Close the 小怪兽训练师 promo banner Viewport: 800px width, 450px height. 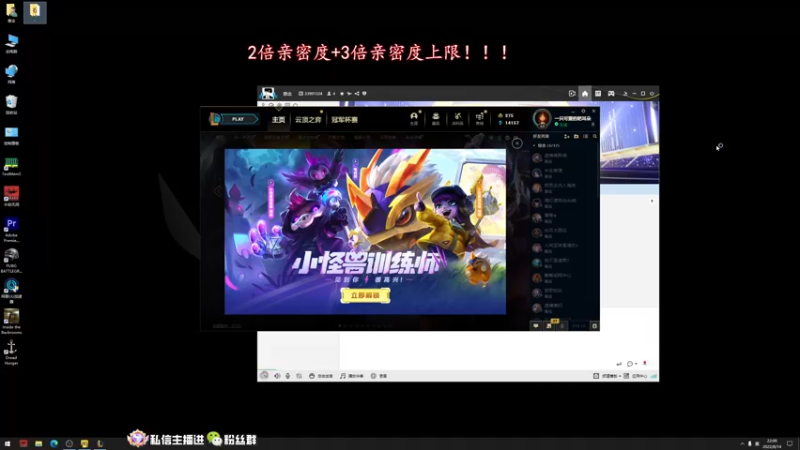click(517, 143)
